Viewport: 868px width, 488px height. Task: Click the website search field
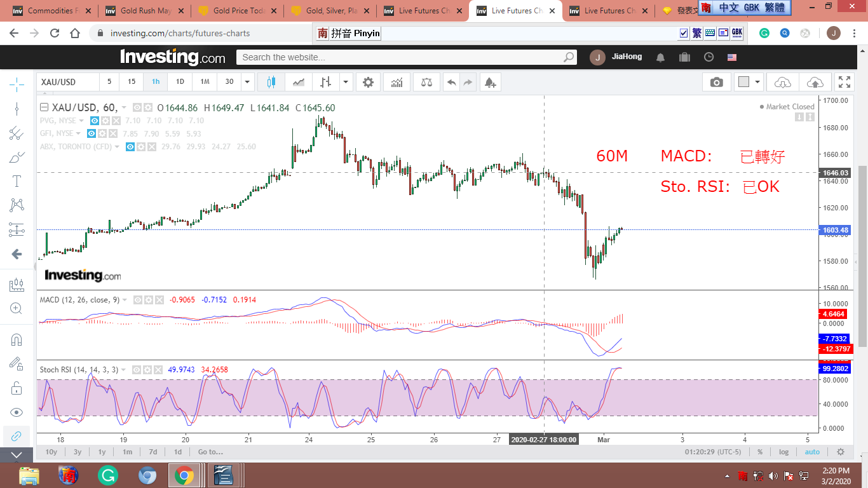(x=400, y=57)
